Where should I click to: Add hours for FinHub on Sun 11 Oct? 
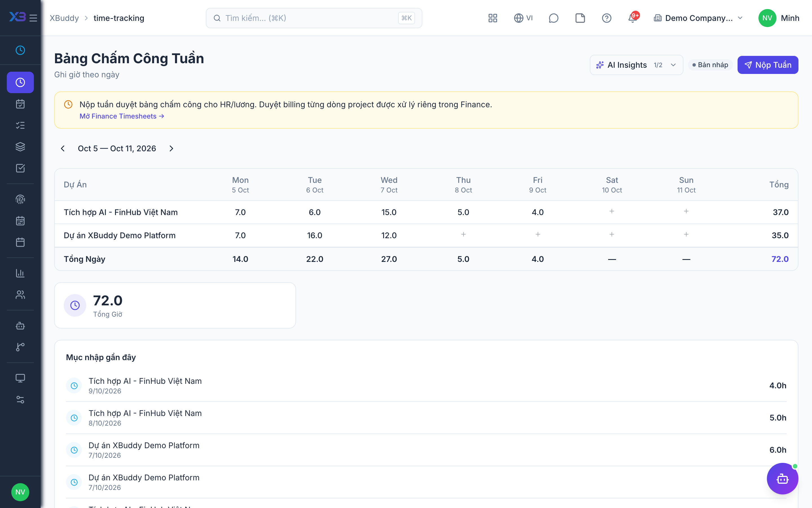686,211
